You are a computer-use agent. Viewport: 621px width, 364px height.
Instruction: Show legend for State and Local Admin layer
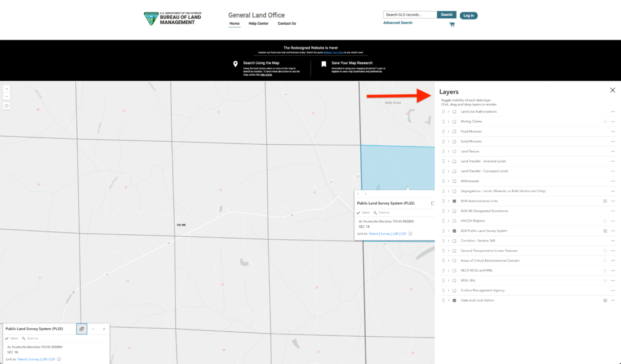pyautogui.click(x=605, y=300)
